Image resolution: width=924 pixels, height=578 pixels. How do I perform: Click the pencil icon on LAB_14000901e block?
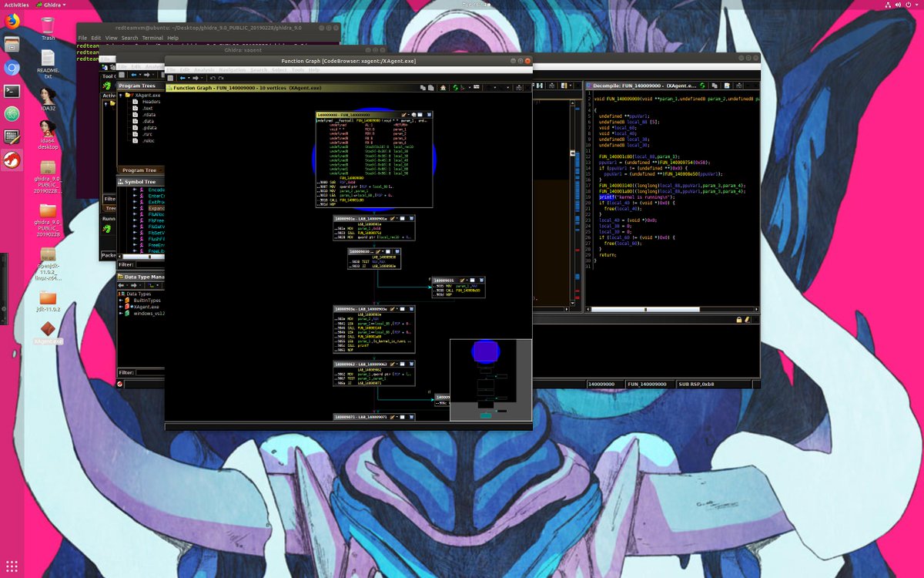pyautogui.click(x=392, y=218)
